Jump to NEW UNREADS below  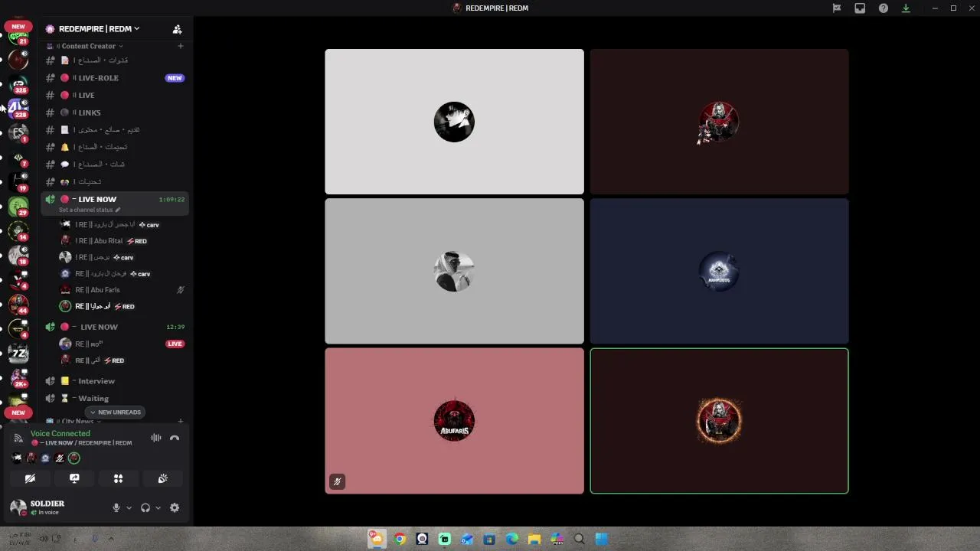[115, 412]
